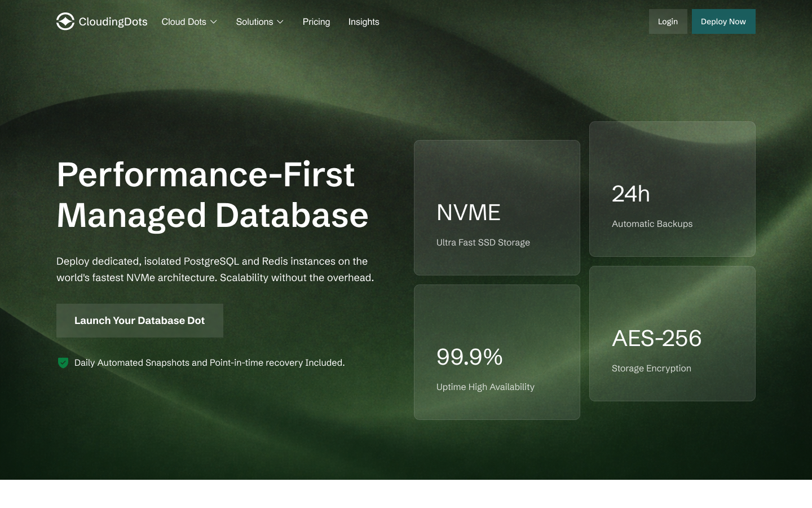Click the CloudingDots logo icon
This screenshot has width=812, height=508.
pos(65,21)
